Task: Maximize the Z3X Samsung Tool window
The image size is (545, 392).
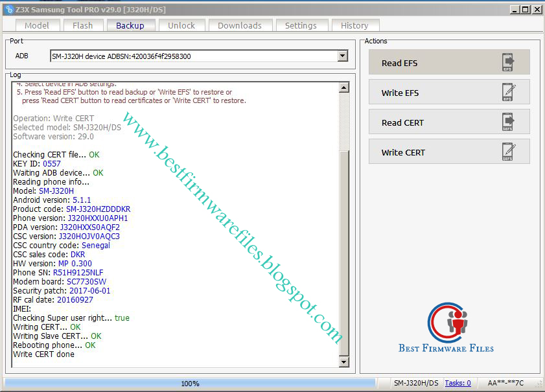Action: 526,10
